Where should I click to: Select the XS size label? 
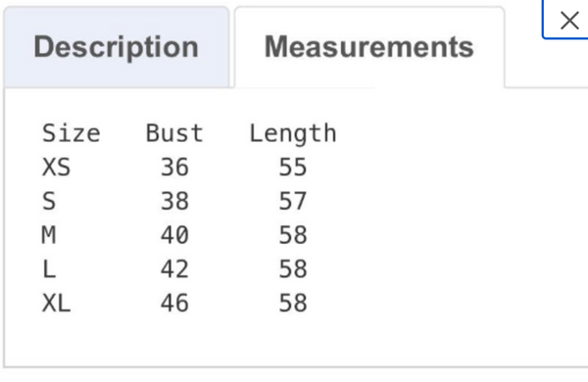tap(56, 167)
